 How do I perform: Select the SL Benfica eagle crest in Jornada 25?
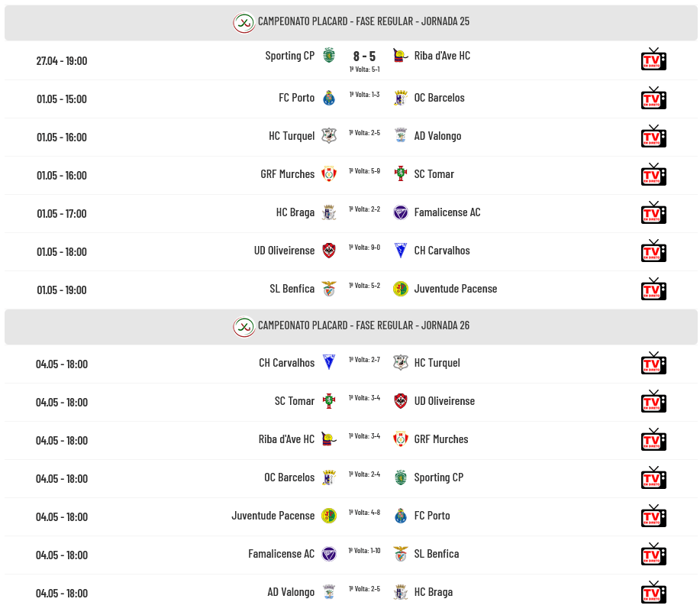(329, 289)
